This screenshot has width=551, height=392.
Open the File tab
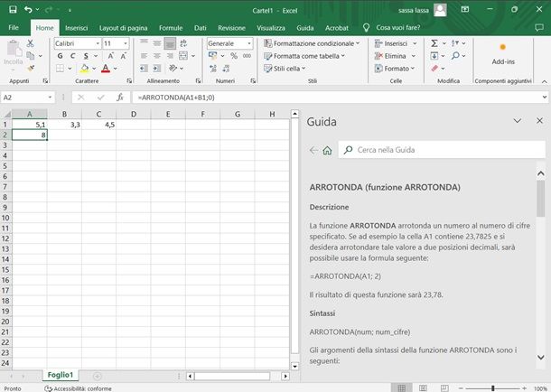[x=14, y=28]
